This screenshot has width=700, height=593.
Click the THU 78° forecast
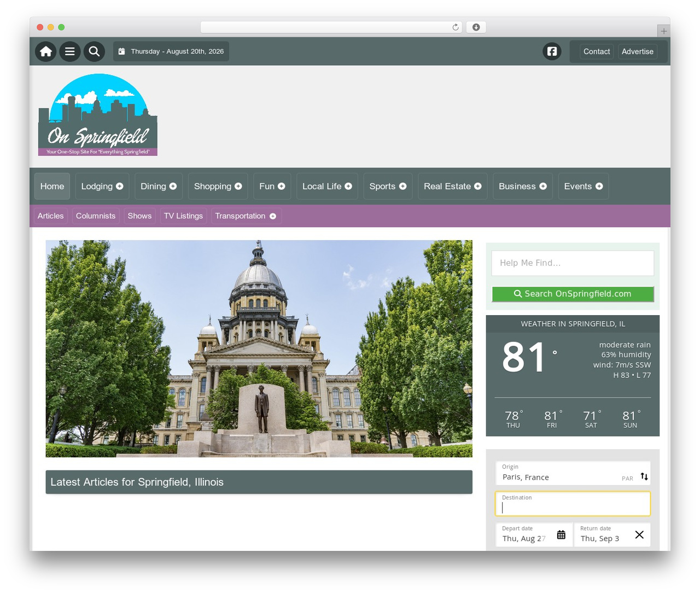(513, 419)
